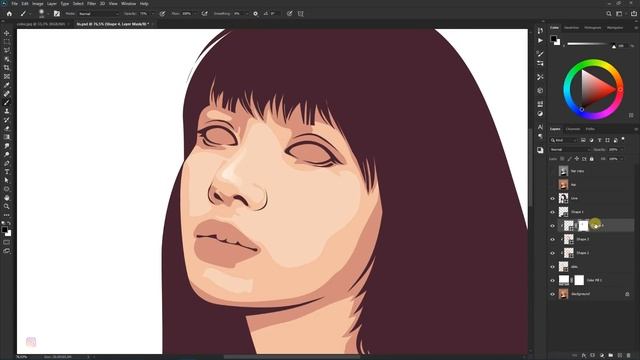Viewport: 640px width, 360px height.
Task: Open the Color panel options menu
Action: click(x=636, y=28)
